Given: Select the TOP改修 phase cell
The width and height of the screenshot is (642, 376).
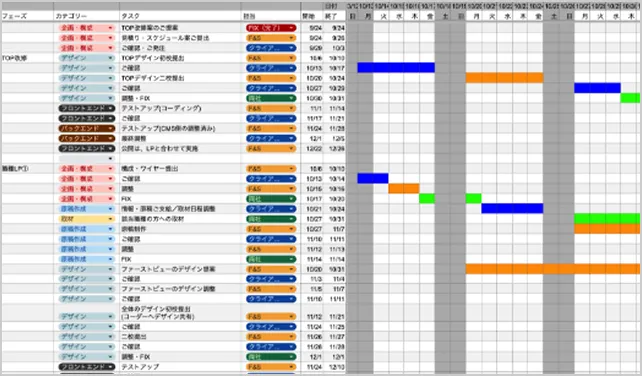Looking at the screenshot, I should pos(27,58).
